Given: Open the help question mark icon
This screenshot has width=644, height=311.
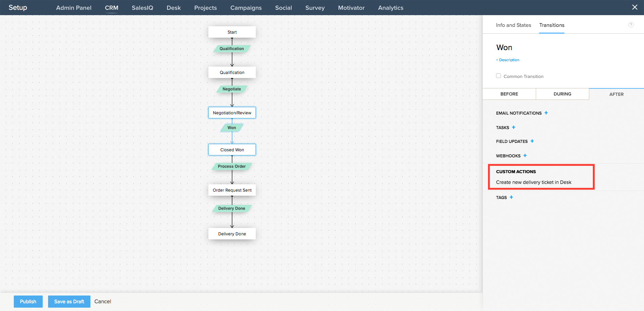Looking at the screenshot, I should [x=631, y=25].
